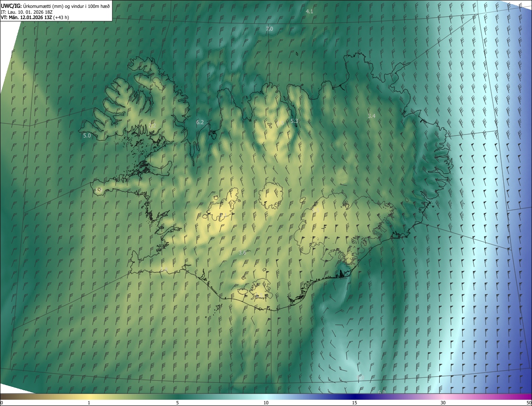Click the 6.2 value label on the map
This screenshot has width=532, height=406.
click(200, 122)
